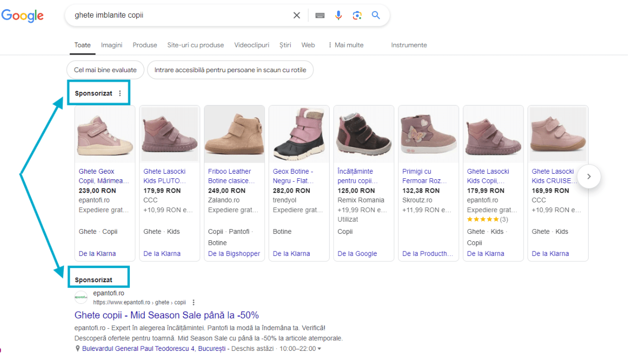This screenshot has height=364, width=632.
Task: Switch to the Imagini tab
Action: pos(112,45)
